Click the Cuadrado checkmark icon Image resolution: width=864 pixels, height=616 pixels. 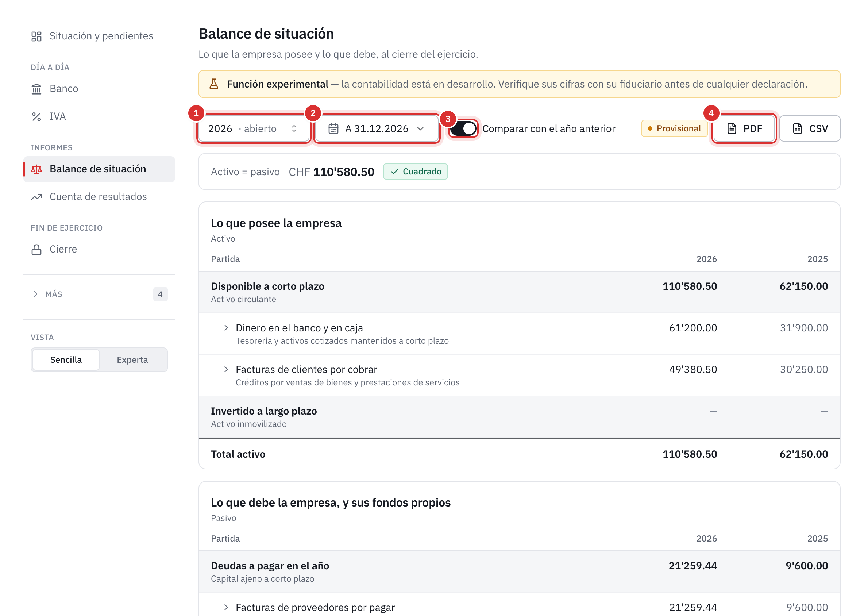click(x=394, y=172)
